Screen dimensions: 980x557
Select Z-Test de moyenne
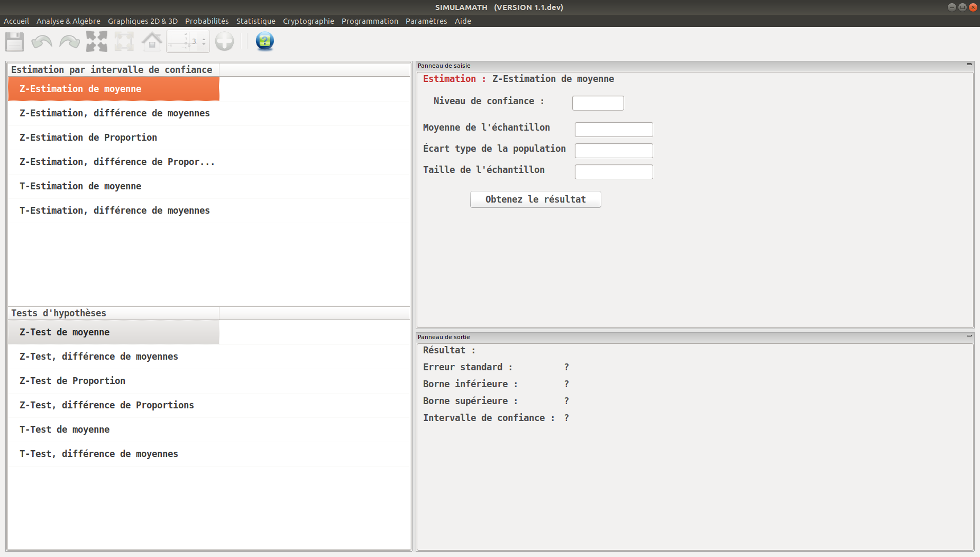[x=114, y=332]
